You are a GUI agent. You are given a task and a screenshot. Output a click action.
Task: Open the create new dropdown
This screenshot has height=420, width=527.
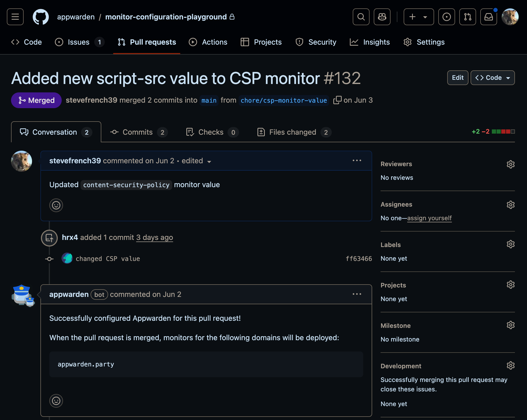point(418,17)
